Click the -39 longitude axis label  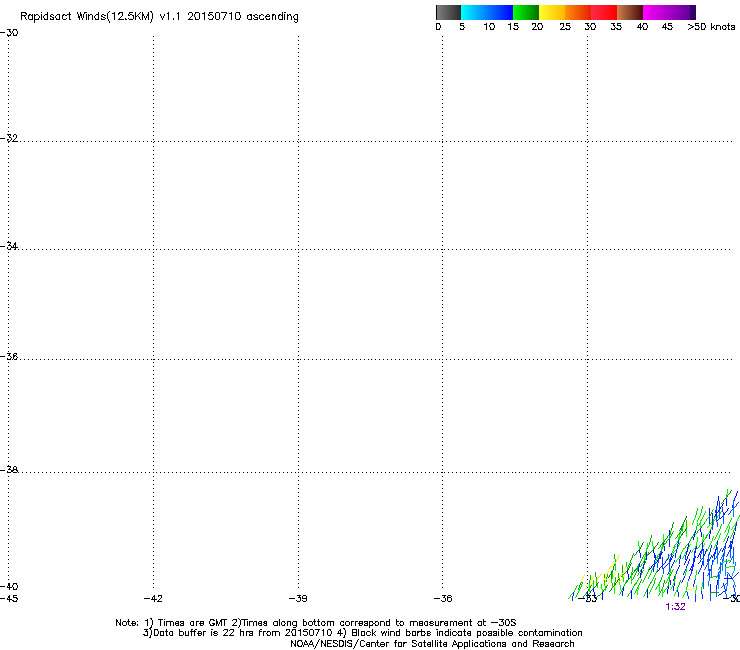tap(298, 599)
